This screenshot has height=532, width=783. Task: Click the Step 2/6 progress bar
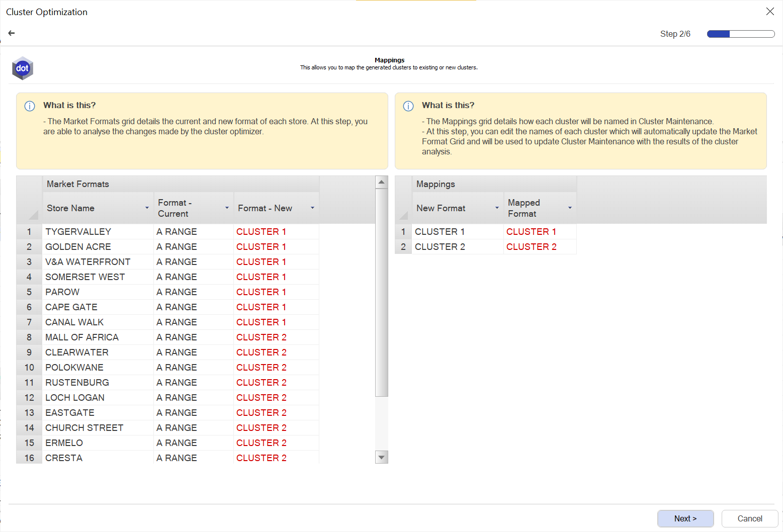coord(740,34)
